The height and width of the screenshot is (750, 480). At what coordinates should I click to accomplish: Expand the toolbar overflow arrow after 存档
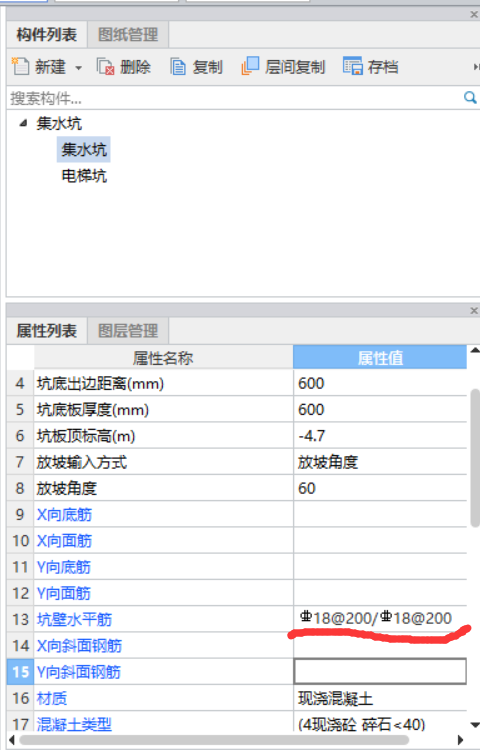pyautogui.click(x=476, y=67)
